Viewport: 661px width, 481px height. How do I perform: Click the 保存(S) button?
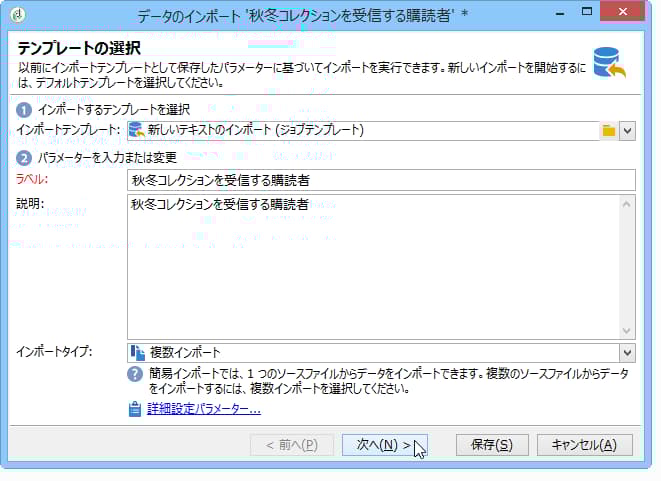pyautogui.click(x=492, y=445)
